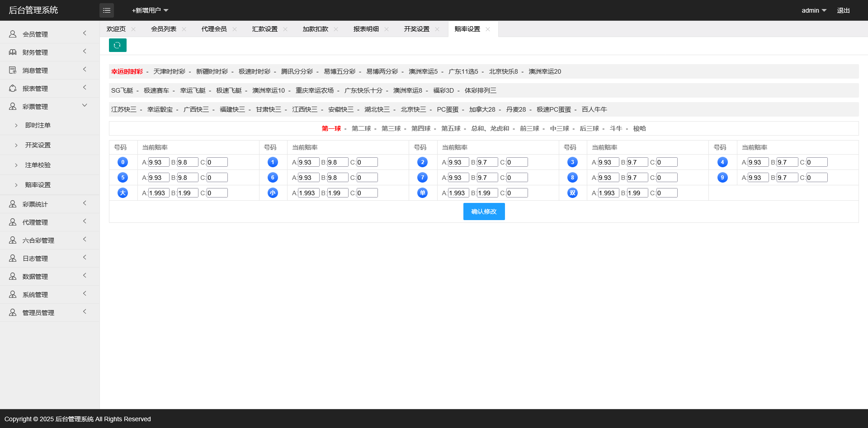Open the 注单校验 submenu item
This screenshot has width=868, height=428.
38,165
